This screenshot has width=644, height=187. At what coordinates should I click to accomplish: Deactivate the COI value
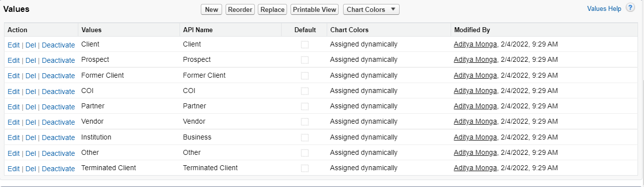click(x=59, y=92)
